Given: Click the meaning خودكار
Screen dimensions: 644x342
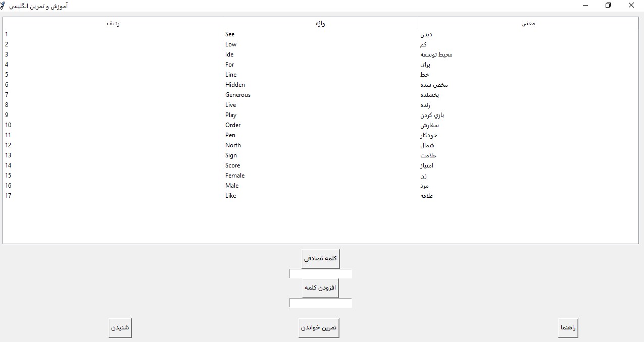Looking at the screenshot, I should pos(429,135).
